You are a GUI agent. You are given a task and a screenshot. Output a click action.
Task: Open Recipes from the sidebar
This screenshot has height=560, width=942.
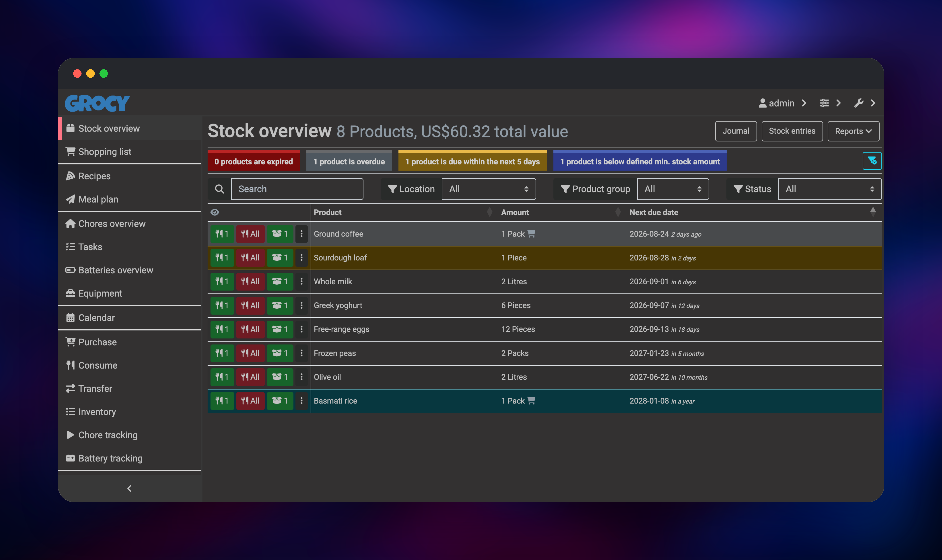(x=129, y=176)
